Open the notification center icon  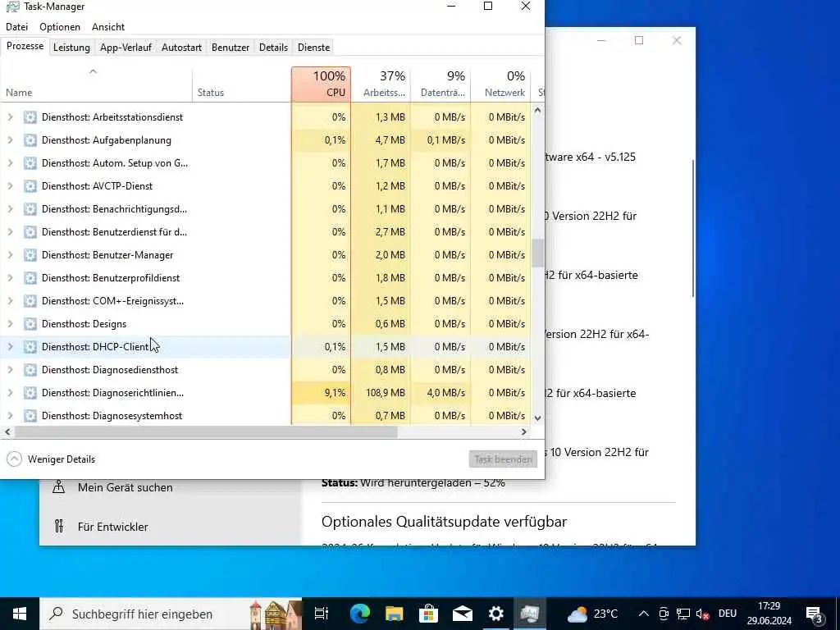(815, 614)
